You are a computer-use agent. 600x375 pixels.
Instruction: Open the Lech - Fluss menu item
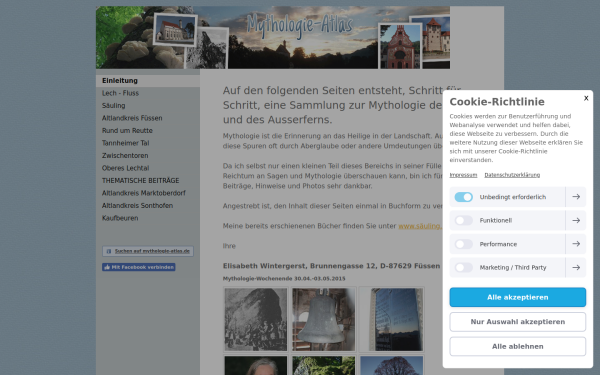pos(120,93)
